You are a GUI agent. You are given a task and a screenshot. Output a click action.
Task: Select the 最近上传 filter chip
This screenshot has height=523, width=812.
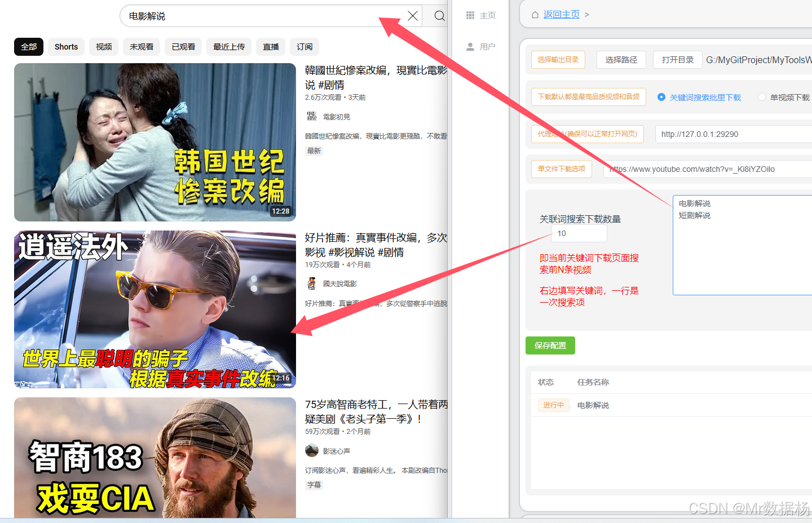click(x=229, y=47)
